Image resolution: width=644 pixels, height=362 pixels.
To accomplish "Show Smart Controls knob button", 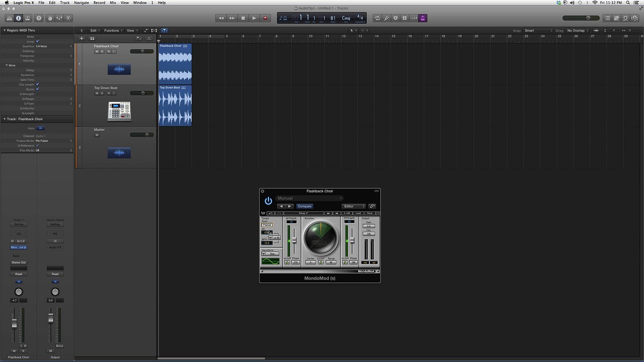I will [x=50, y=18].
